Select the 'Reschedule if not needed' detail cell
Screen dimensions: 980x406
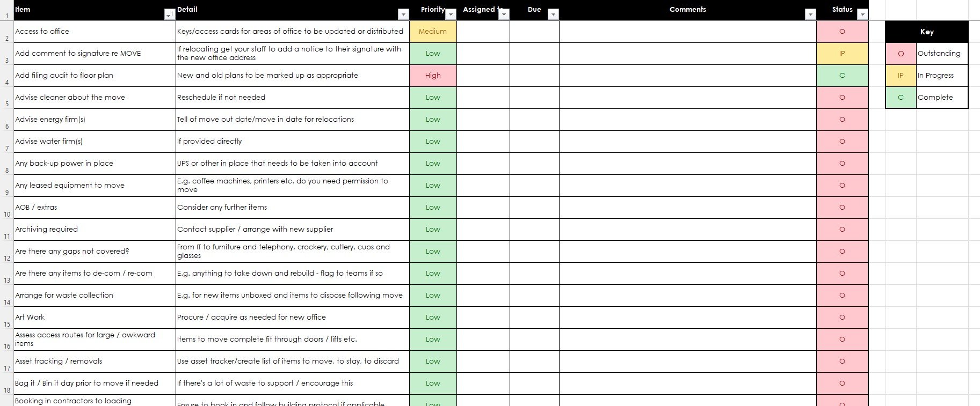coord(292,98)
